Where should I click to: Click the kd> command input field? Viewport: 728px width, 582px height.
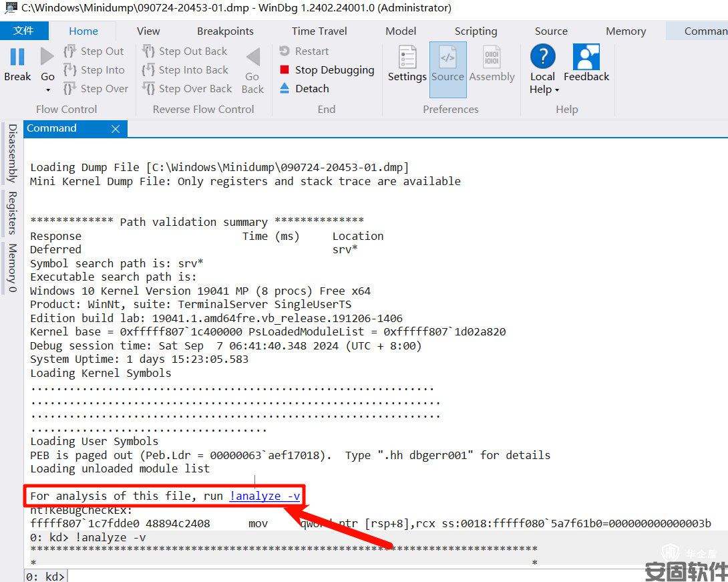397,576
